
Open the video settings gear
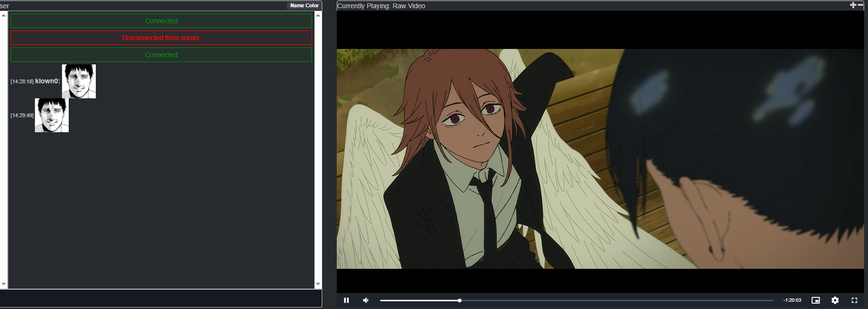835,300
